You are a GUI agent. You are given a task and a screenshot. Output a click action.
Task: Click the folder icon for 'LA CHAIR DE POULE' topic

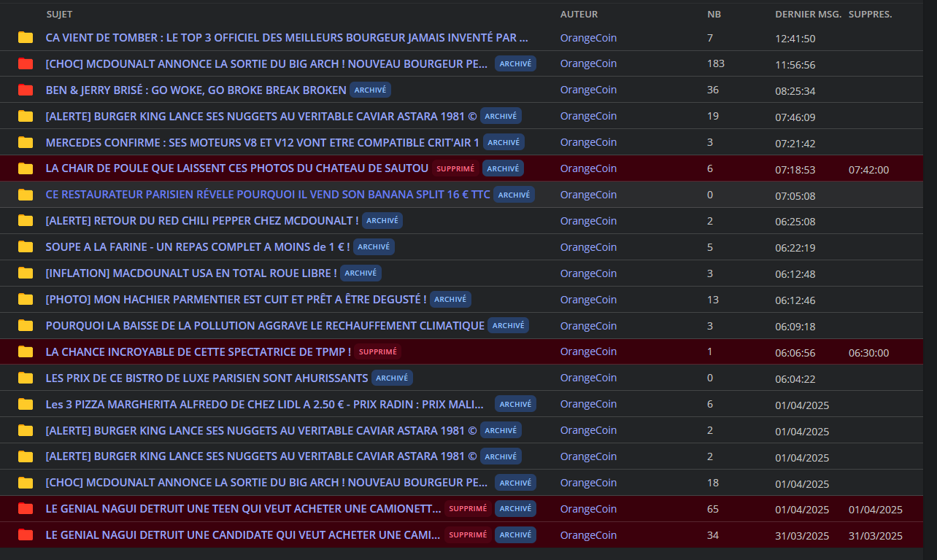[x=26, y=168]
